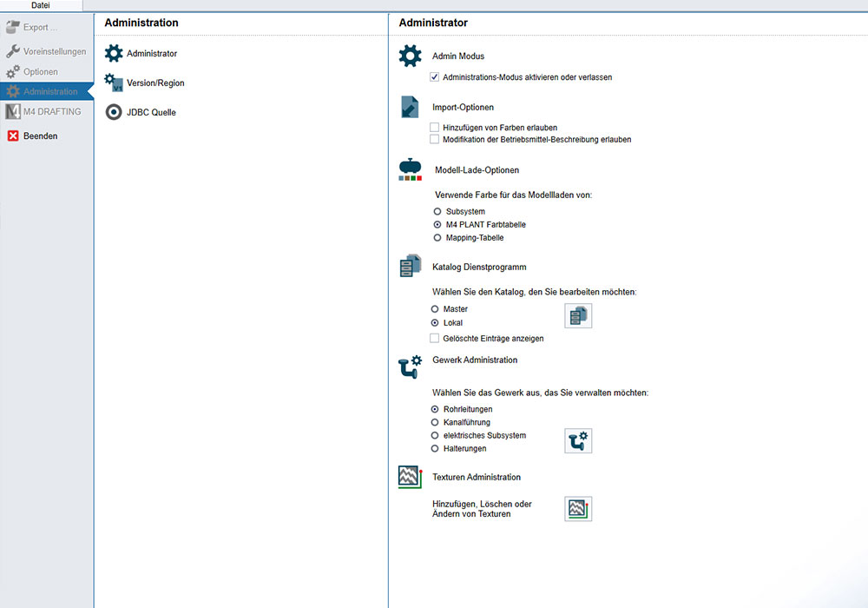Enable Hinzufügen von Farben erlauben
This screenshot has height=608, width=868.
pyautogui.click(x=435, y=128)
